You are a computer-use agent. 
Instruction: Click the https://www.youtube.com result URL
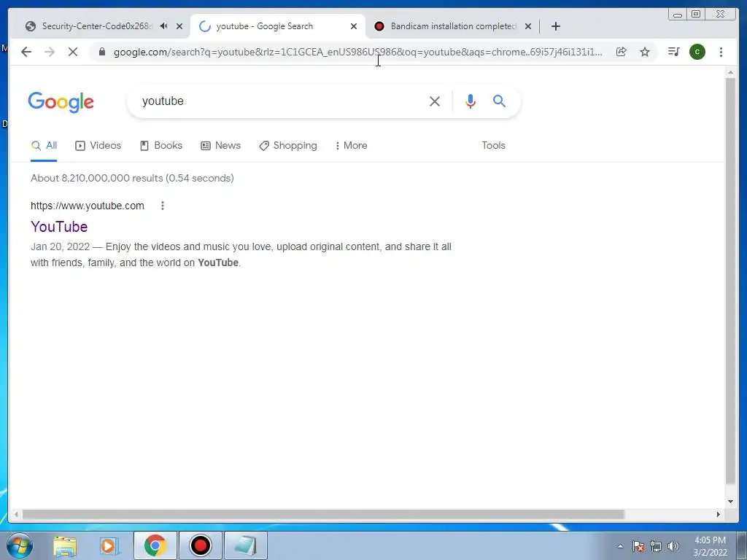[x=88, y=206]
